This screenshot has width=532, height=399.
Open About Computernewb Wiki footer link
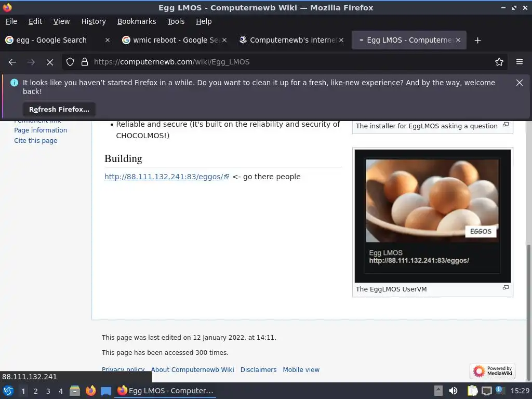point(192,370)
